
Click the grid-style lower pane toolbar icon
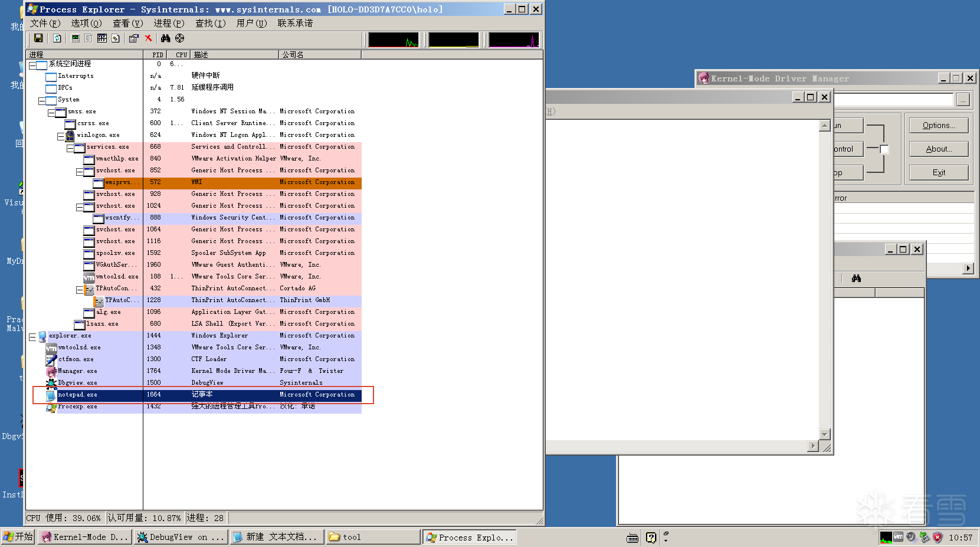coord(102,38)
